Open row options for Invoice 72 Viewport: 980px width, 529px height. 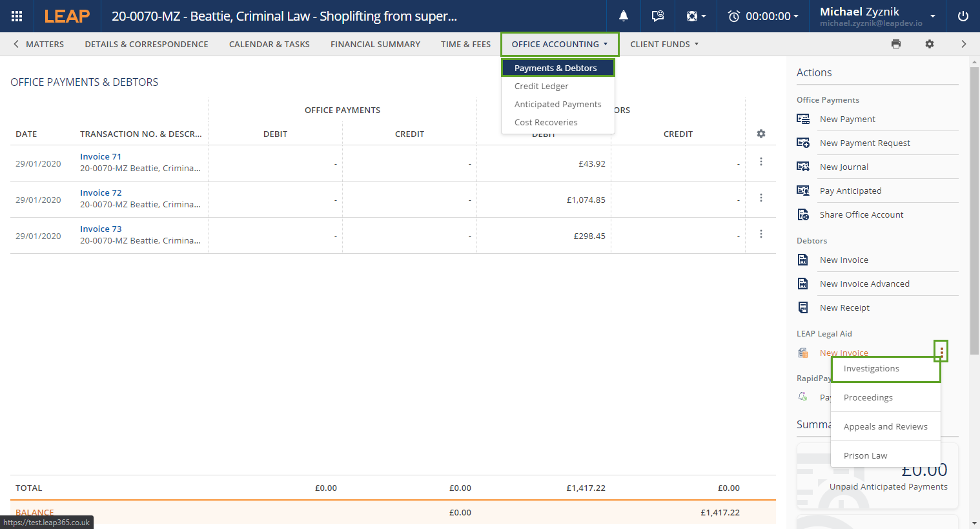[x=761, y=198]
